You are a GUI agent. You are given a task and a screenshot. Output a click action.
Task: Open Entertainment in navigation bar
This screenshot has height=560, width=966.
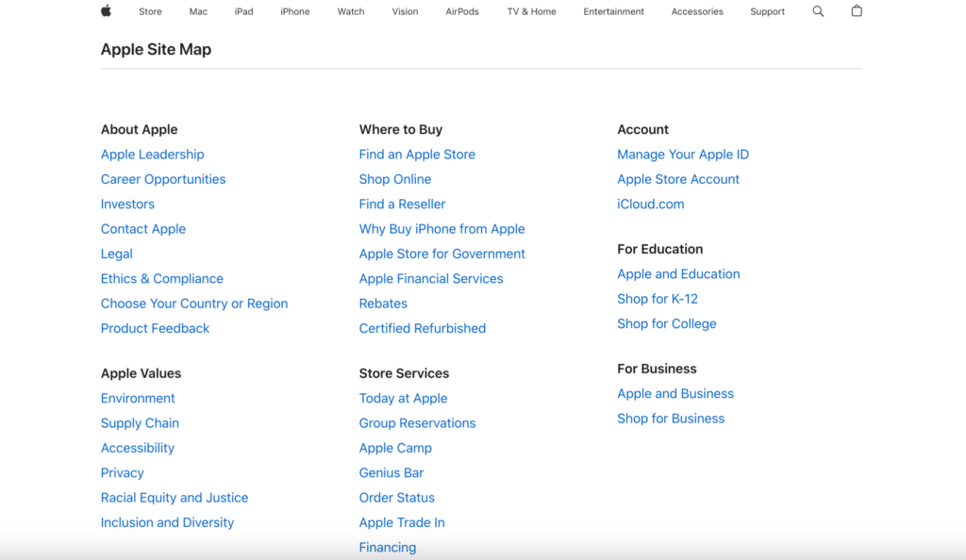pyautogui.click(x=613, y=11)
